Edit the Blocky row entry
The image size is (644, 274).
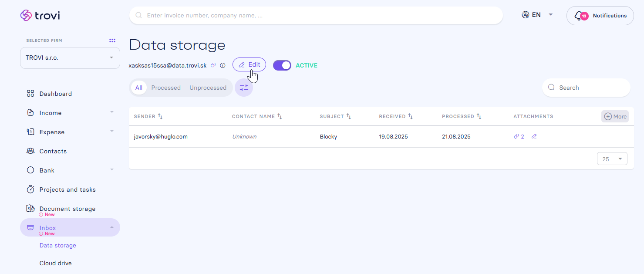pos(534,137)
